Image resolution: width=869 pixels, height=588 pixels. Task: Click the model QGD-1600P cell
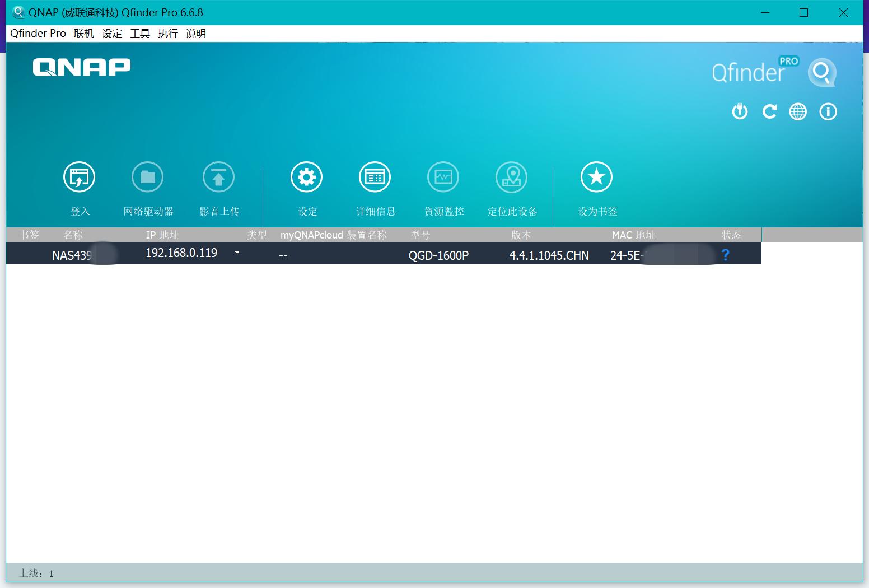[438, 255]
